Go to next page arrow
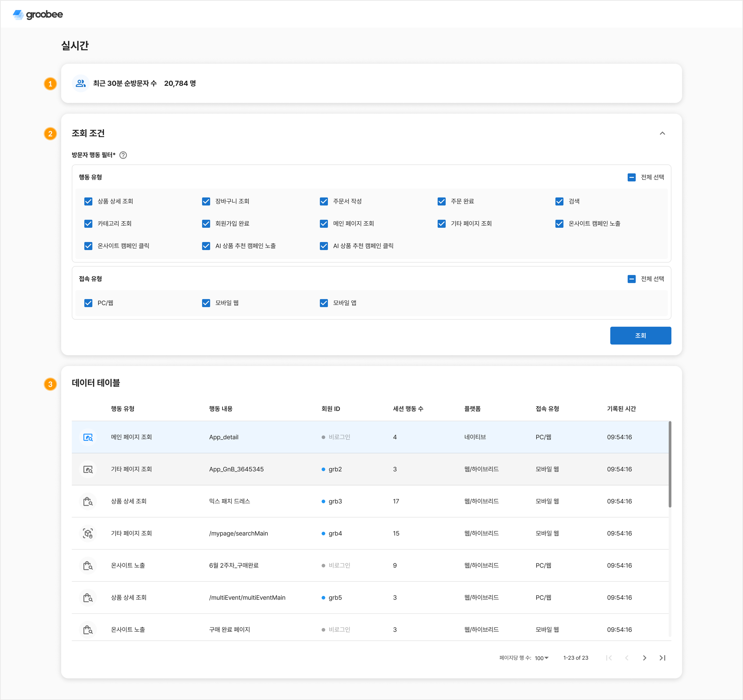 click(644, 658)
